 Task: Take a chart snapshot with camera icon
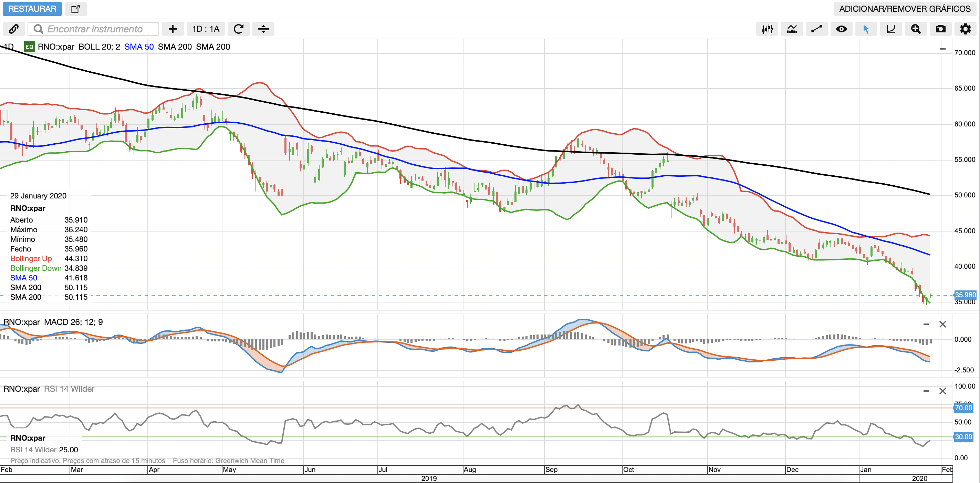[940, 29]
